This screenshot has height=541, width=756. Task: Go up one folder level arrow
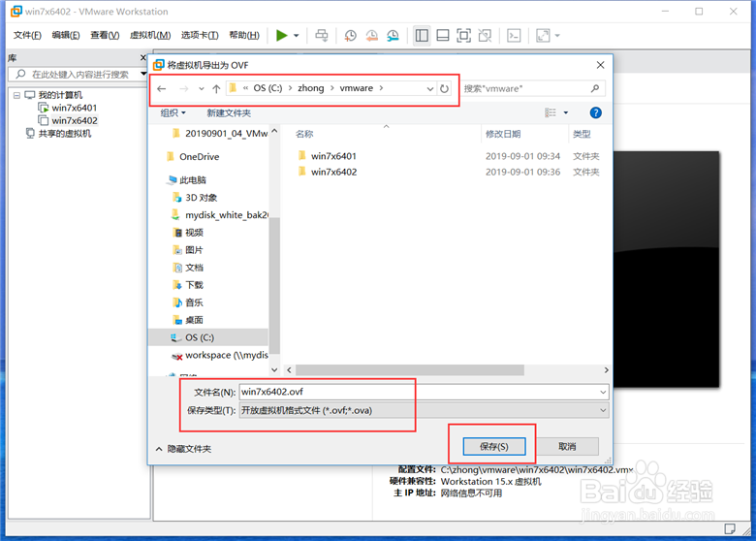[x=216, y=89]
